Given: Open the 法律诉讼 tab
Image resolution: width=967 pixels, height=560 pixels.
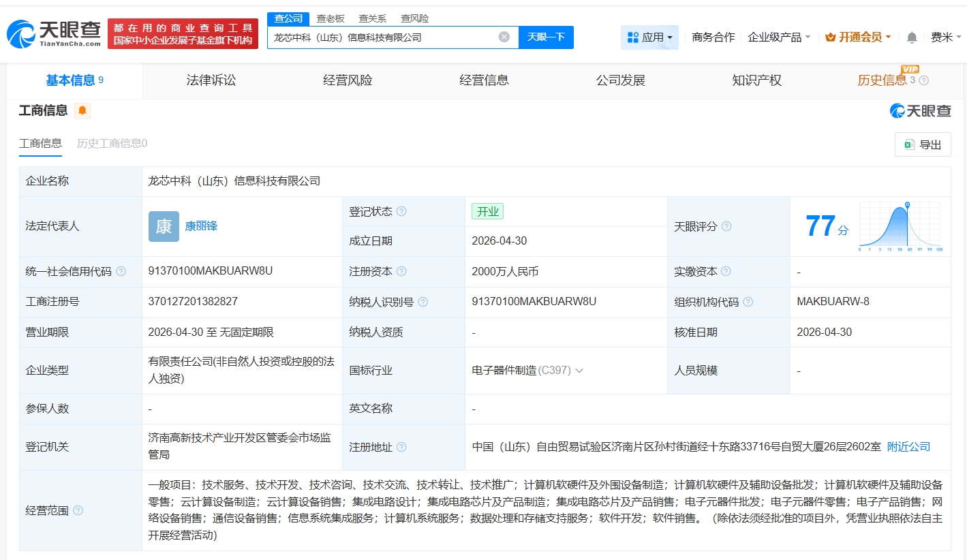Looking at the screenshot, I should (x=211, y=80).
